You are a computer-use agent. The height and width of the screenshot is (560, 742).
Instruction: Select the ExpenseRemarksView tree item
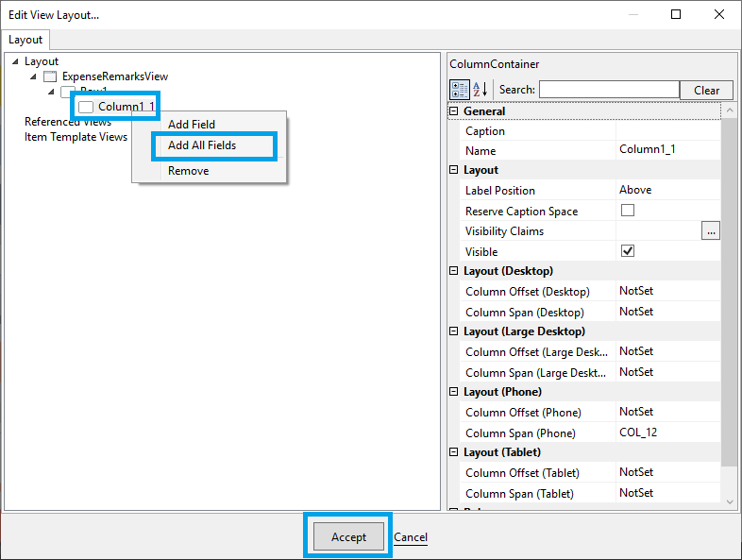(x=115, y=76)
